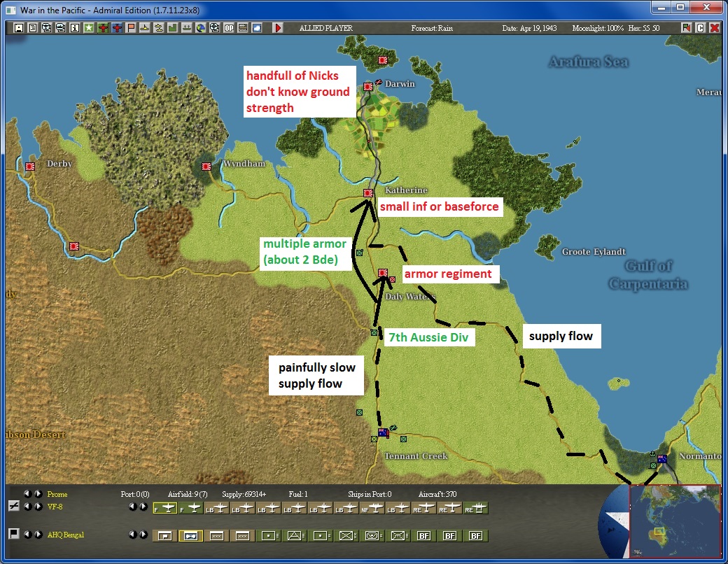Click the OP toolbar button
Screen dimensions: 728x564
click(x=228, y=28)
